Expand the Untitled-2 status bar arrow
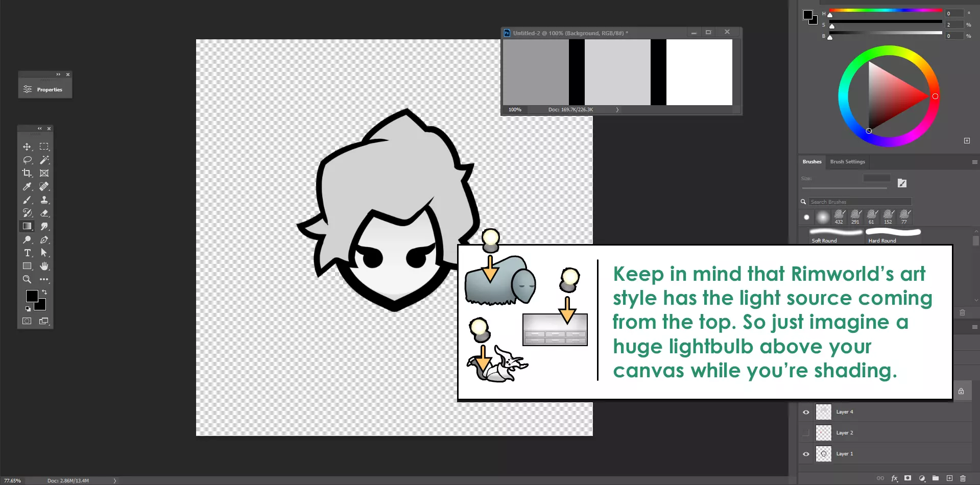 [x=617, y=110]
